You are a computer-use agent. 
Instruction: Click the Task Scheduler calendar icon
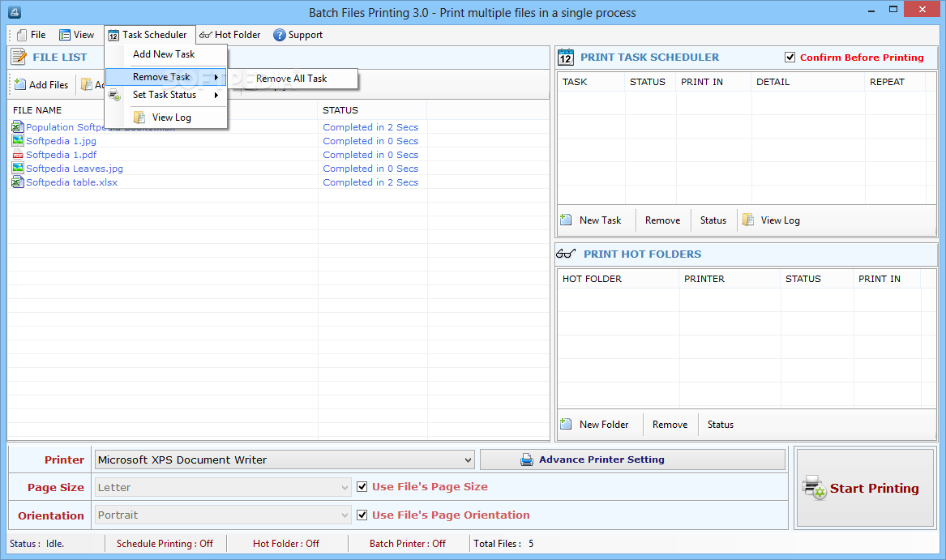(113, 35)
